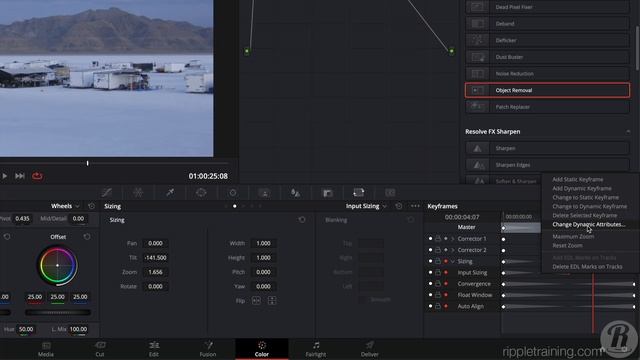Adjust the Offset color wheel
The image size is (640, 360).
coord(57,265)
